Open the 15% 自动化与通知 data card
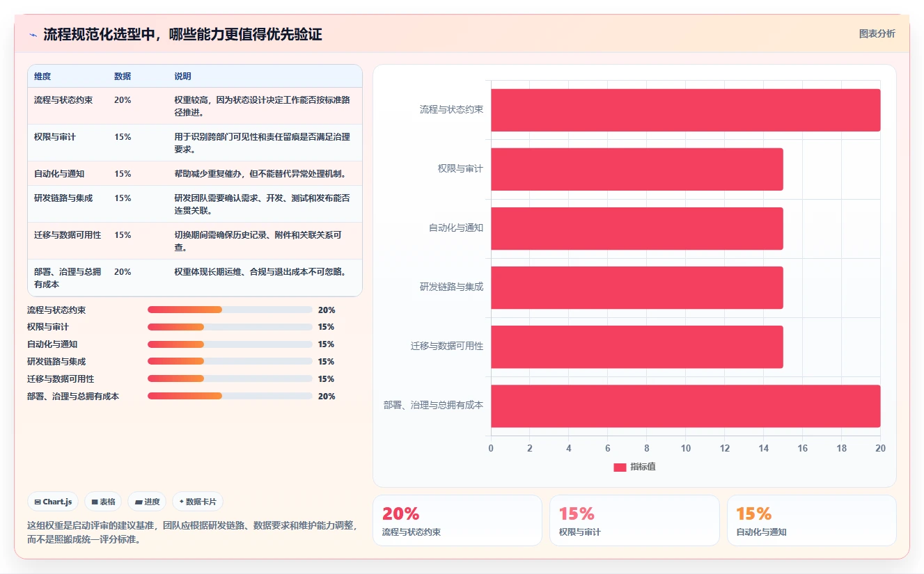This screenshot has width=924, height=574. click(x=811, y=520)
